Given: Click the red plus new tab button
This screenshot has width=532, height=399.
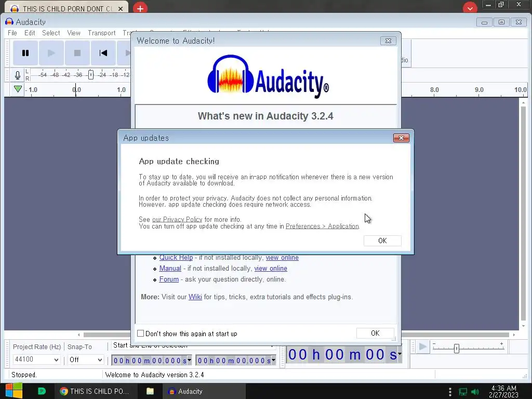Looking at the screenshot, I should coord(140,8).
